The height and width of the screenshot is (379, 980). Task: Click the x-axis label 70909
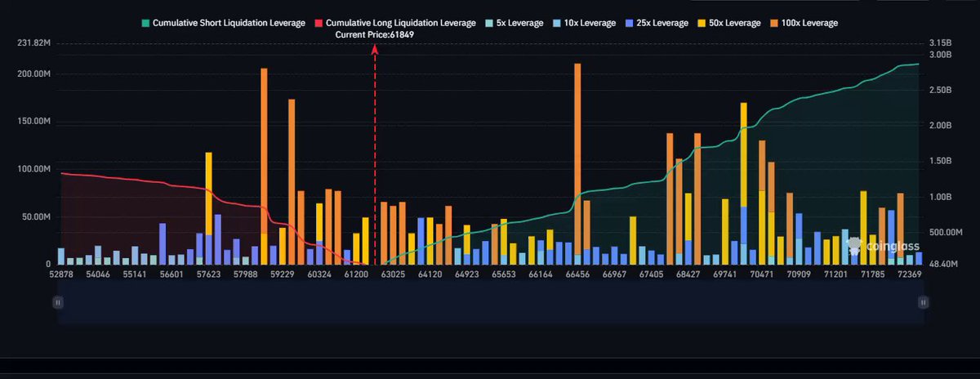tap(799, 275)
